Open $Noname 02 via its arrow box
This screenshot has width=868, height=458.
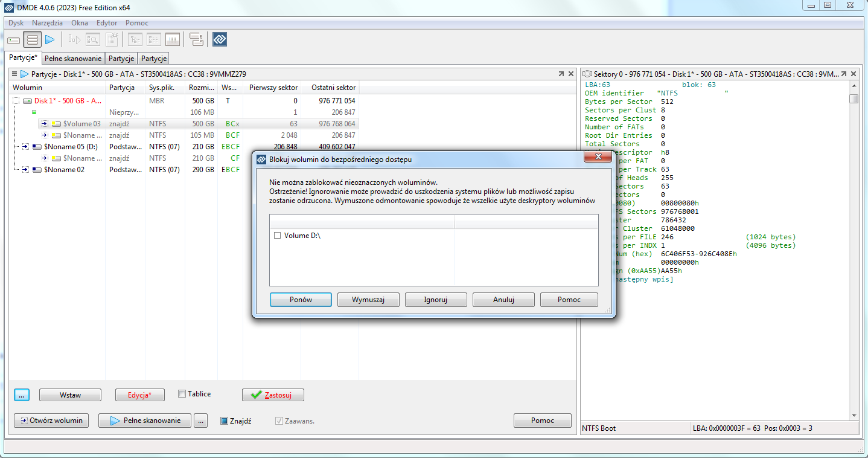pyautogui.click(x=25, y=170)
